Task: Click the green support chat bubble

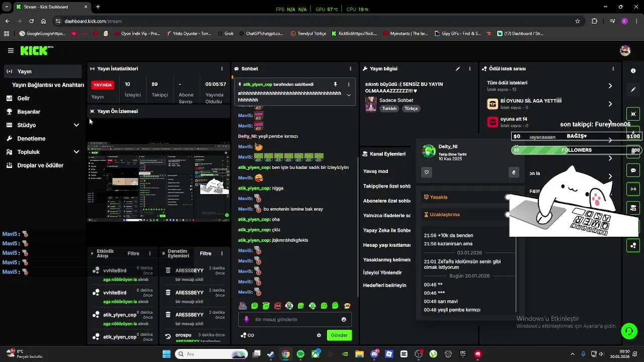Action: click(x=629, y=331)
